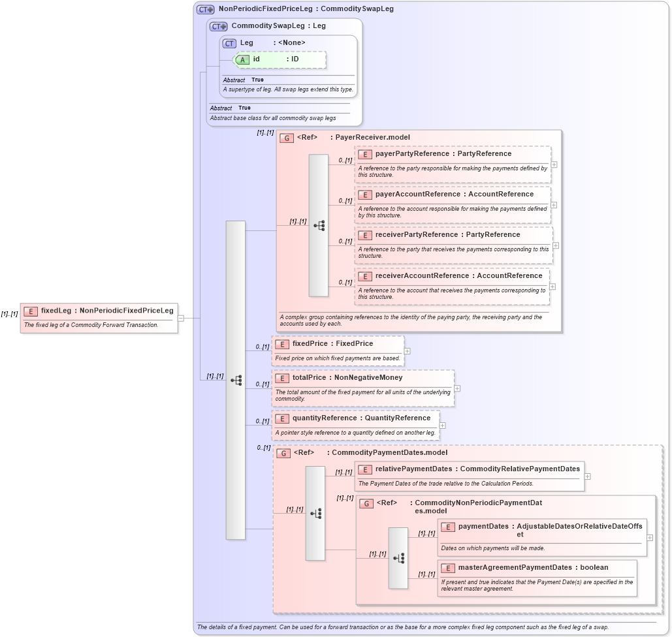Click 'The details of a fixed payment' footer description
The width and height of the screenshot is (672, 637).
[x=403, y=627]
